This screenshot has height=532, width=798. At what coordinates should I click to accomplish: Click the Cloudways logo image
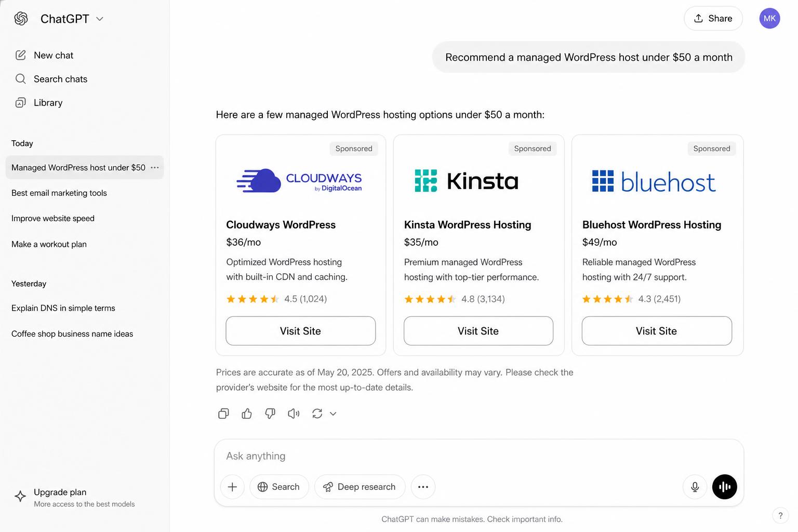coord(299,181)
